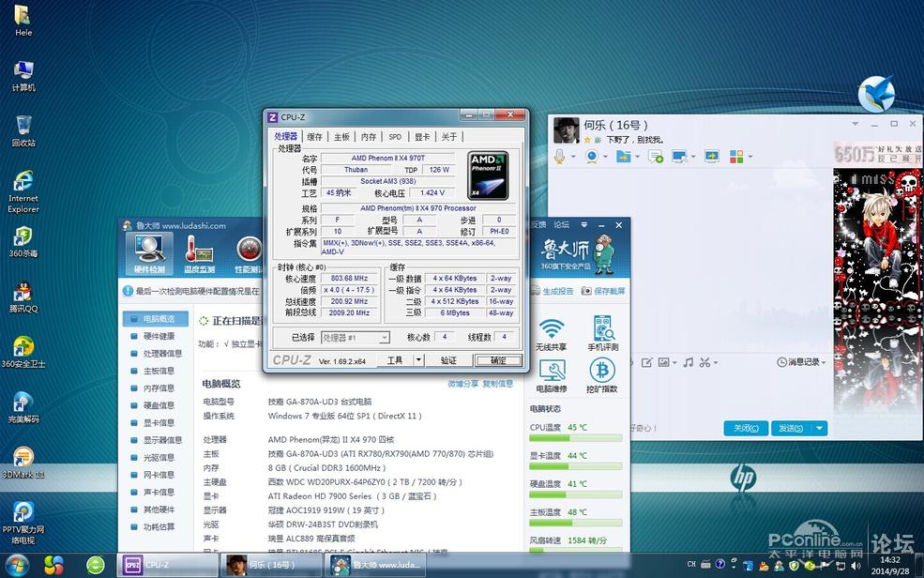Click the 确定 button in CPU-Z
Screen dimensions: 924x578
498,360
